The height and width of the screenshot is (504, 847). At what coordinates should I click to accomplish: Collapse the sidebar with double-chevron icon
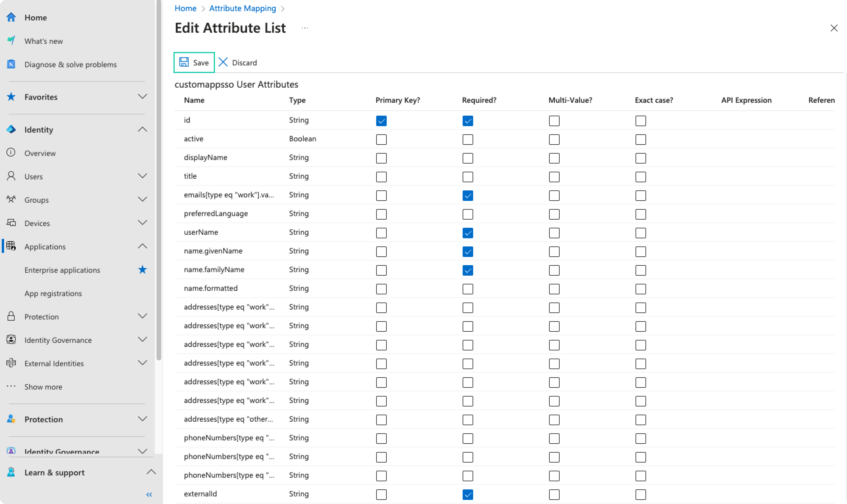click(149, 495)
